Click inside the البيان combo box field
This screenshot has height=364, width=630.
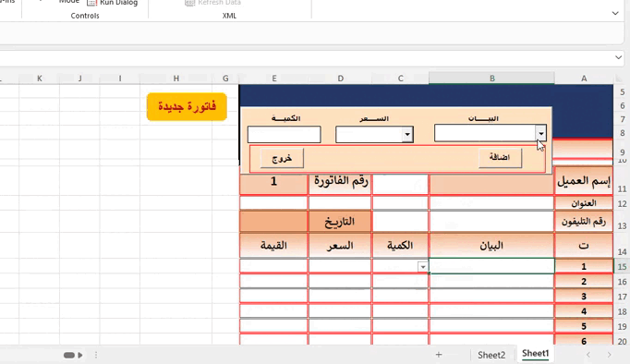[485, 133]
